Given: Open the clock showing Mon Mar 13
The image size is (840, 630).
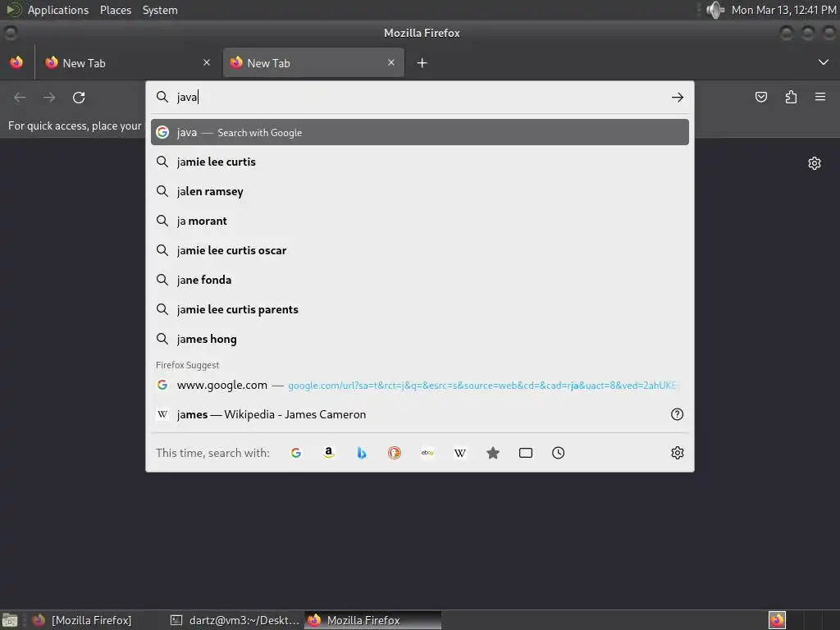Looking at the screenshot, I should coord(783,10).
